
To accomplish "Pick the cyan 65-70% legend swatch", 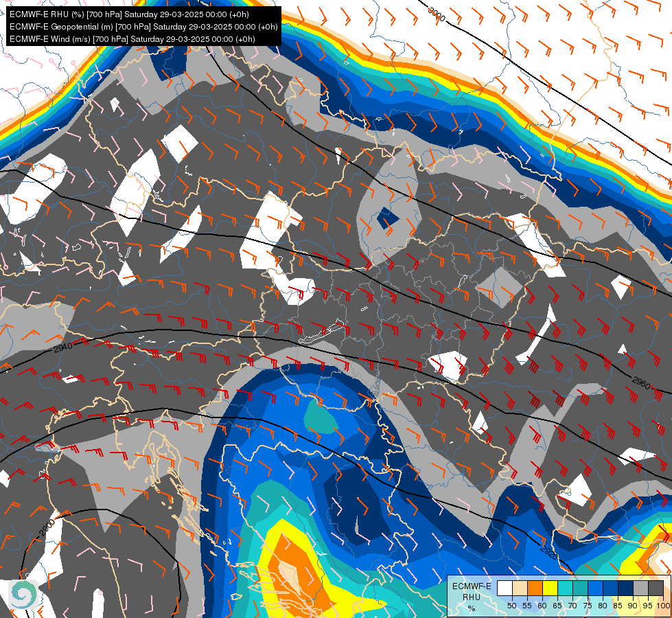I will pos(566,588).
